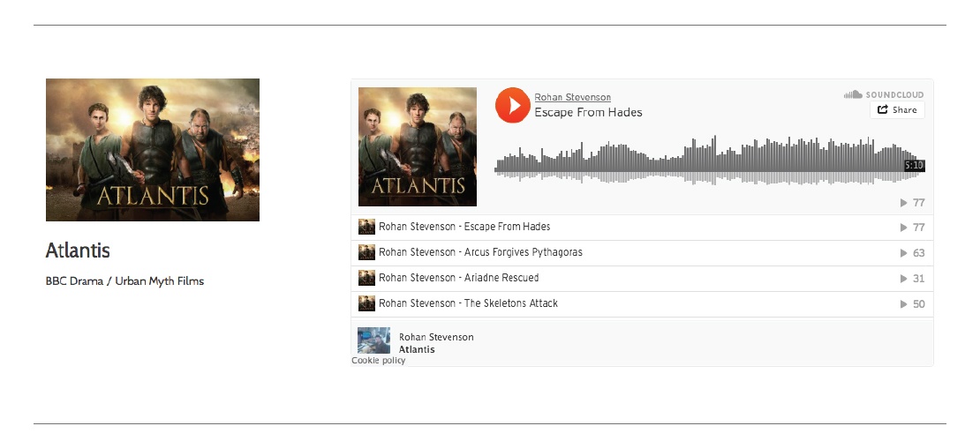The image size is (980, 441).
Task: Open the Escape From Hades track title in the player header
Action: [588, 112]
